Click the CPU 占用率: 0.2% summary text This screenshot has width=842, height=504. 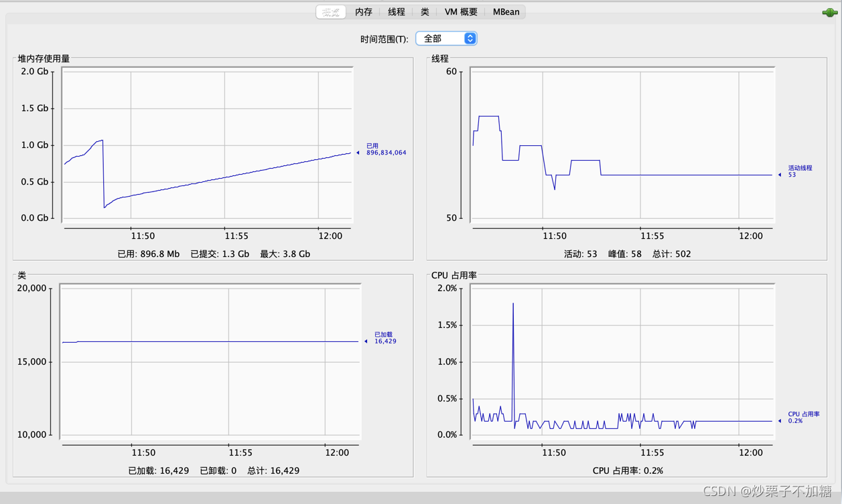628,471
